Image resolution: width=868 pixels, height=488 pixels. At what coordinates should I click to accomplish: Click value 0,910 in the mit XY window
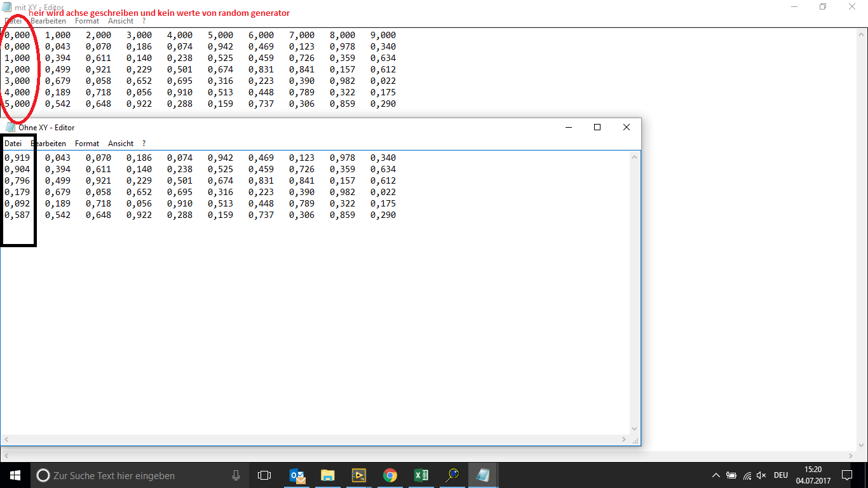180,92
